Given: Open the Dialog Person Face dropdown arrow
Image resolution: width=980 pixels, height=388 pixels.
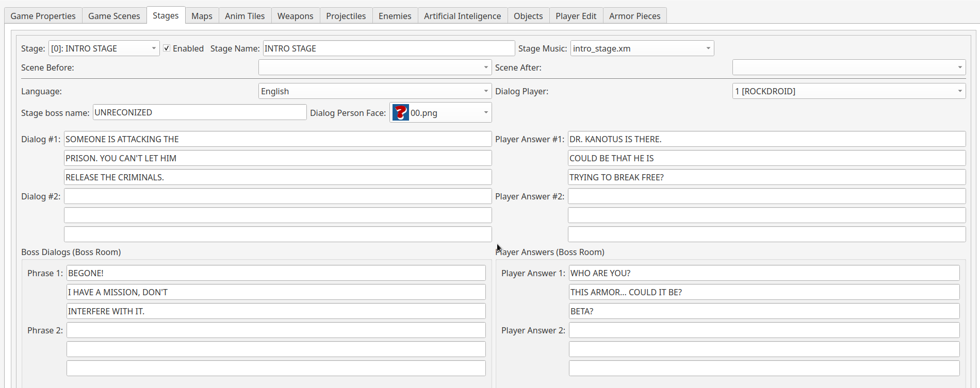Looking at the screenshot, I should click(x=485, y=113).
